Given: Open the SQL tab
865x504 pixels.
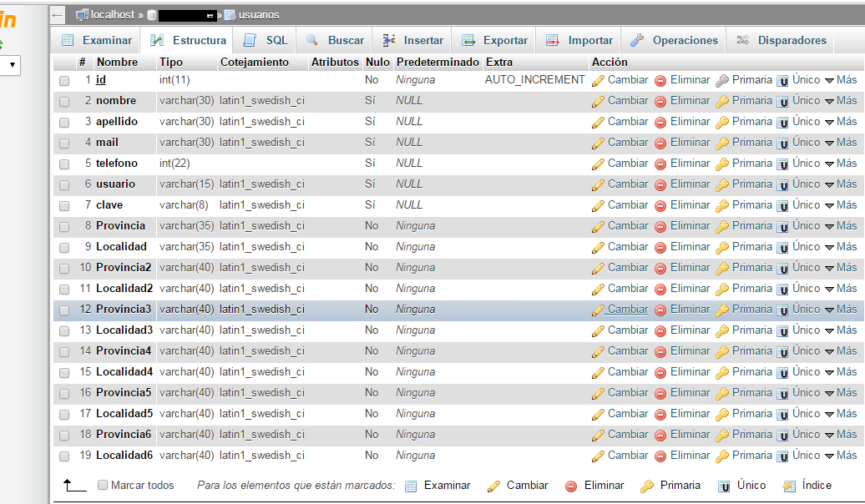Looking at the screenshot, I should coord(266,40).
